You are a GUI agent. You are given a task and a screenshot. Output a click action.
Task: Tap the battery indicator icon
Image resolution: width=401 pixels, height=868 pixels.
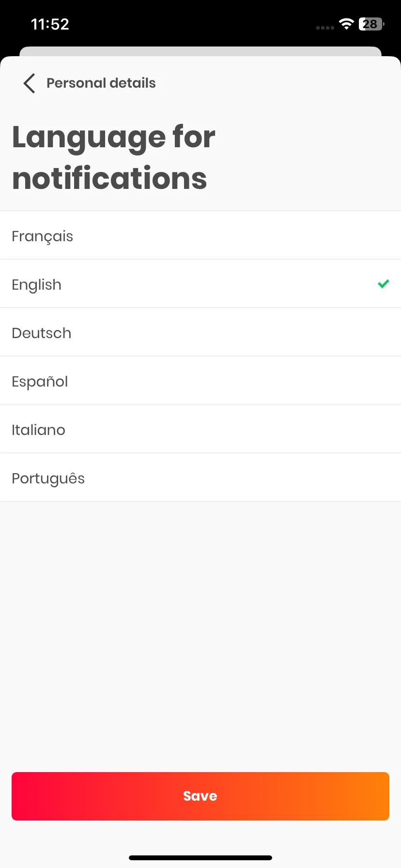tap(371, 24)
